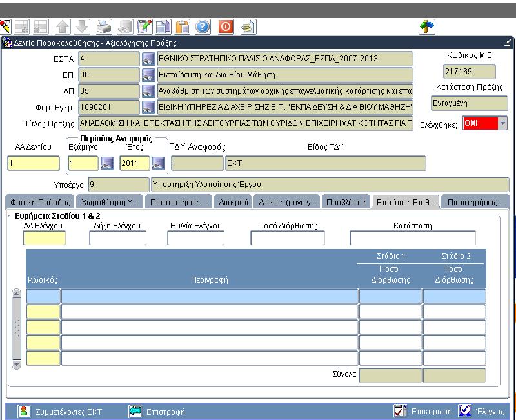Click the scroll up arrow of findings table

[x=17, y=294]
